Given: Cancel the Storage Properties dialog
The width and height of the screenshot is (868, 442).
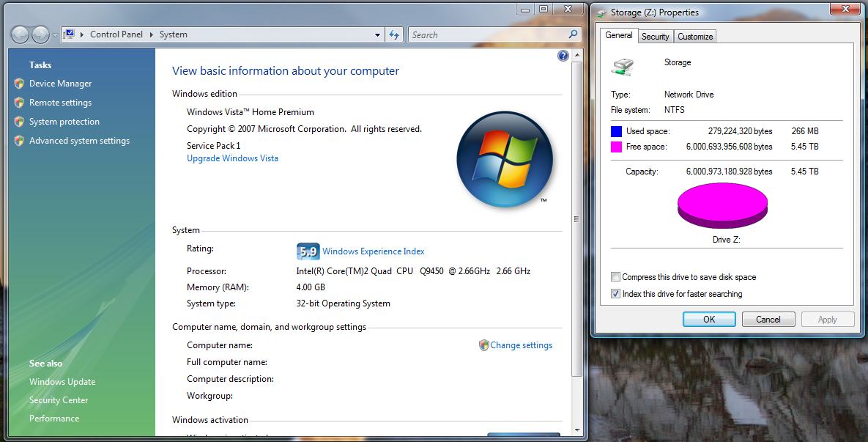Looking at the screenshot, I should (x=768, y=320).
